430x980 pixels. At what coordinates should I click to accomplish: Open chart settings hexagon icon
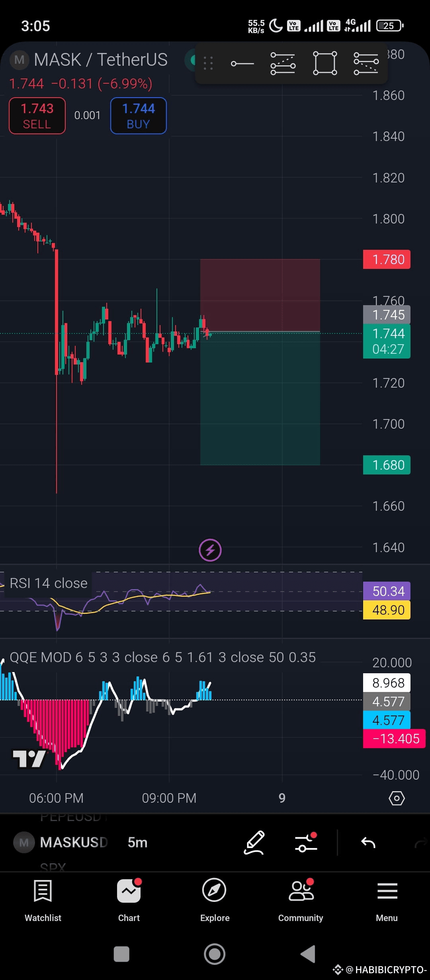(x=397, y=798)
